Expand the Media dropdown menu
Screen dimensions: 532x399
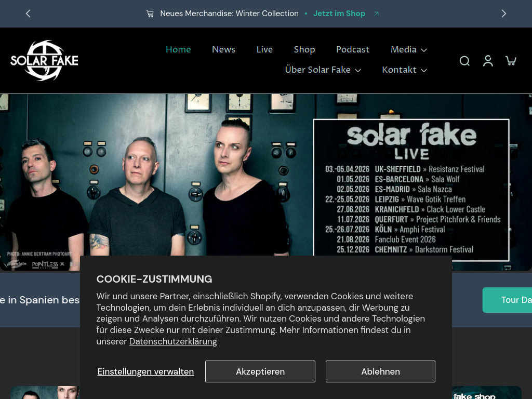(408, 49)
